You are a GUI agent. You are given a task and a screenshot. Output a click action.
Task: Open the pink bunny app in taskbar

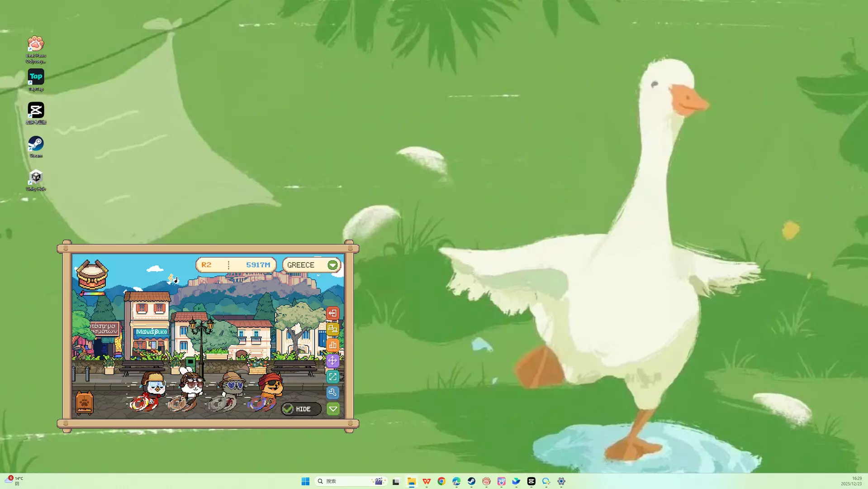[x=501, y=481]
